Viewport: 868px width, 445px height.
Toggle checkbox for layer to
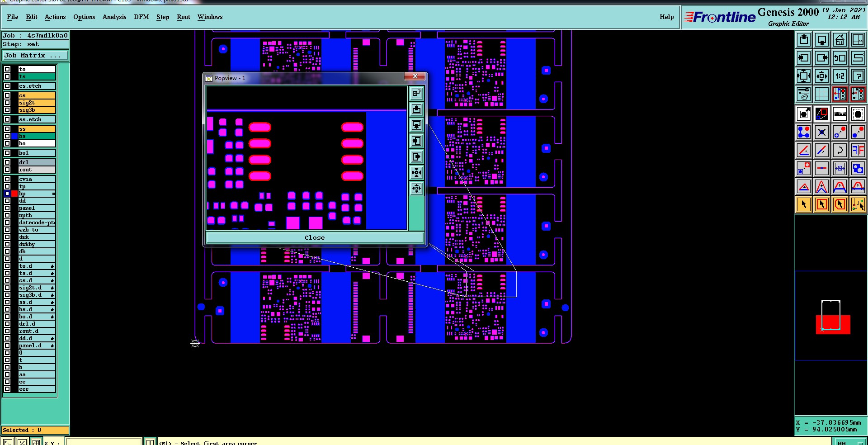pos(7,69)
